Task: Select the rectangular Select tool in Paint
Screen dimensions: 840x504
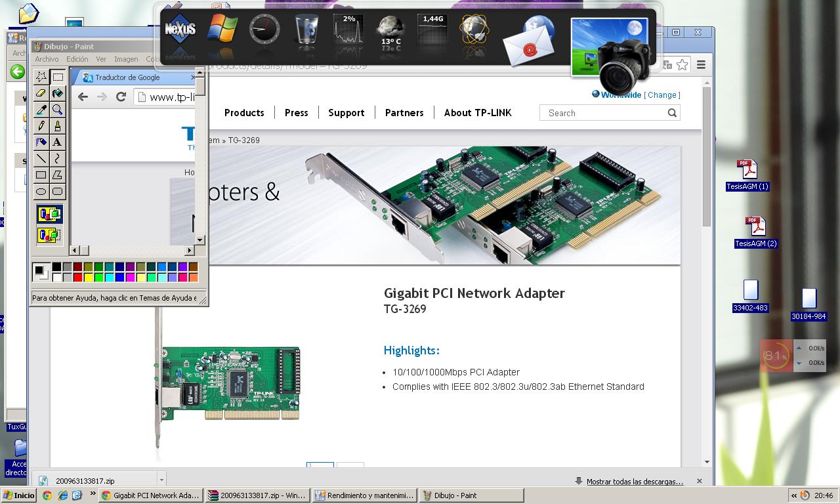Action: (x=58, y=77)
